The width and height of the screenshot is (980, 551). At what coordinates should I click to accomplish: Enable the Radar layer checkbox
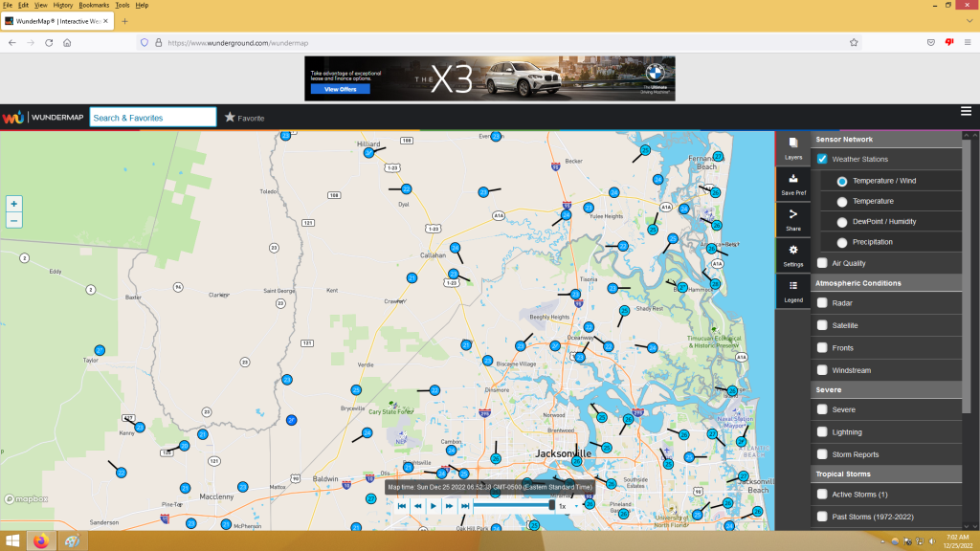click(822, 303)
